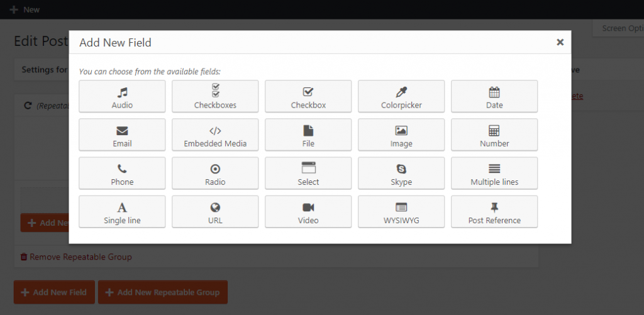The width and height of the screenshot is (644, 315).
Task: Close the Add New Field dialog
Action: pyautogui.click(x=560, y=42)
